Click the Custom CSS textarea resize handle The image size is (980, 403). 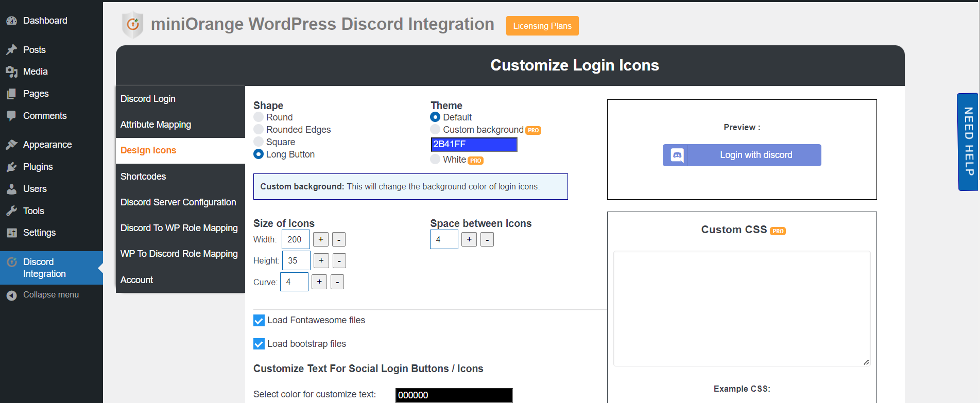click(866, 362)
